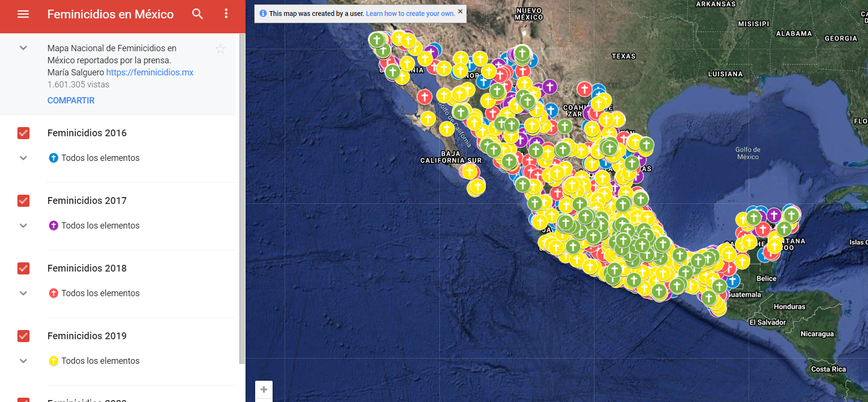Open the Learn how to create your own link

[x=410, y=14]
